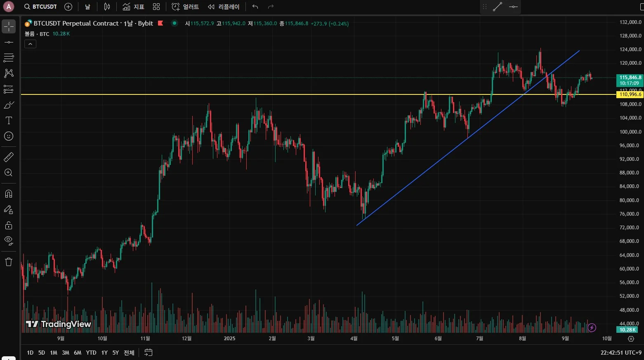Select the Fibonacci retracement tool group

click(9, 58)
